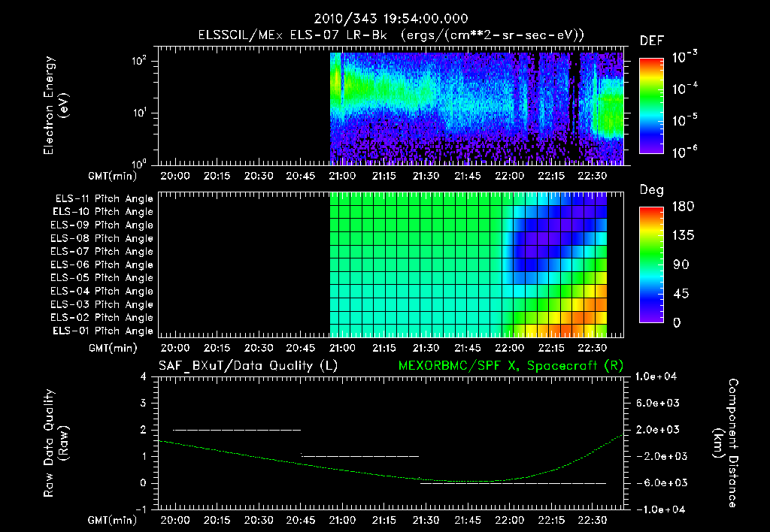Click GMT(min) label under bottom panel

[x=113, y=520]
